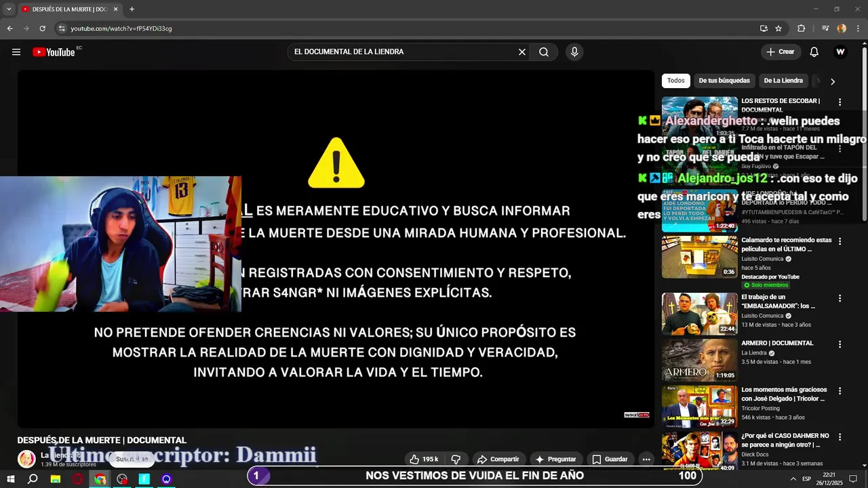Save the video with Guardar
The height and width of the screenshot is (488, 868).
pyautogui.click(x=610, y=459)
